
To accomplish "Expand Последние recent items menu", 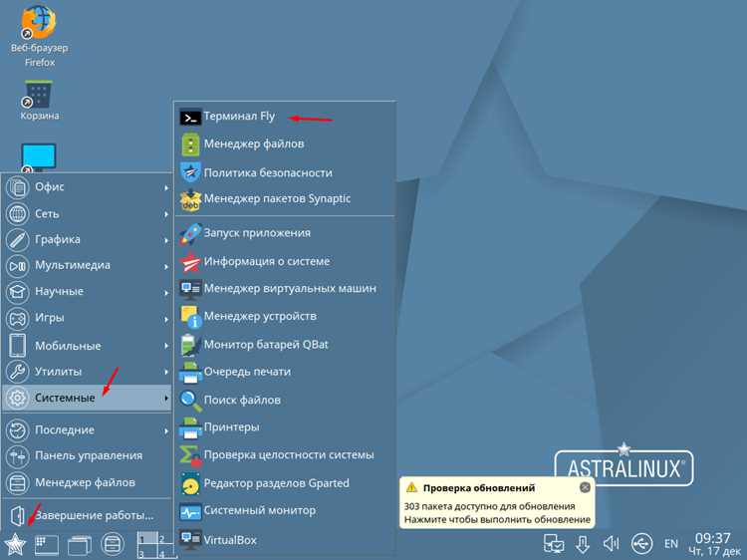I will 87,429.
